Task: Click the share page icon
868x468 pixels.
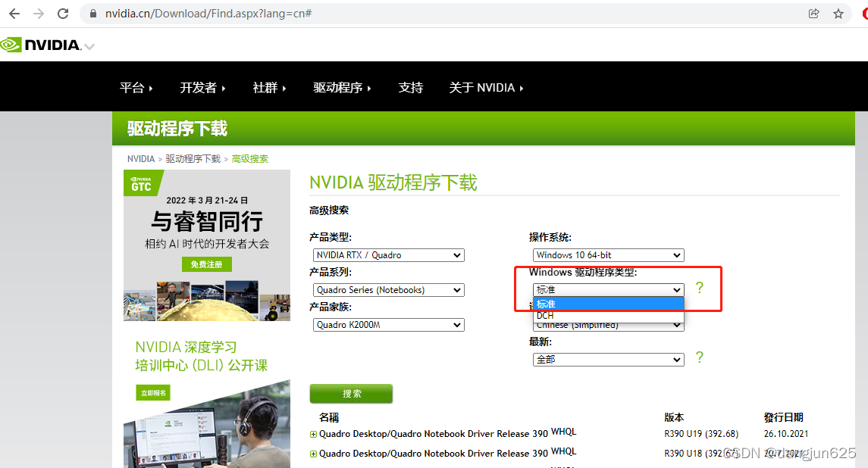Action: pos(813,14)
